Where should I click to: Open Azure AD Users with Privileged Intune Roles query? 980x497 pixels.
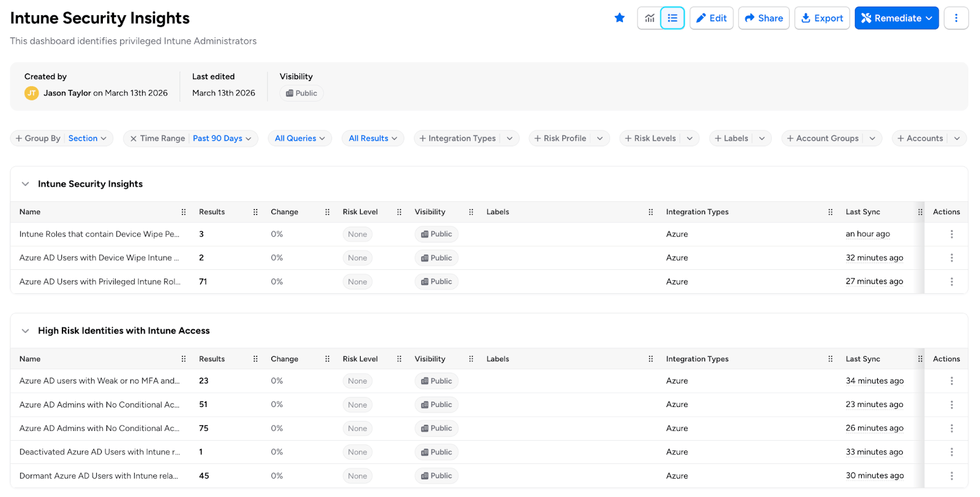pos(100,282)
